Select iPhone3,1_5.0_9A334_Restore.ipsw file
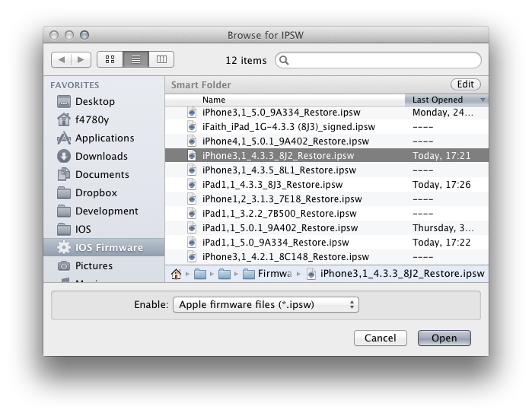 point(327,113)
